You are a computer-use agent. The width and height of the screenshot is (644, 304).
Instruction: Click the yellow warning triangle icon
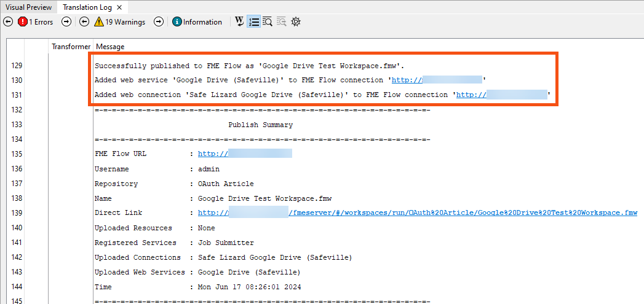point(99,22)
